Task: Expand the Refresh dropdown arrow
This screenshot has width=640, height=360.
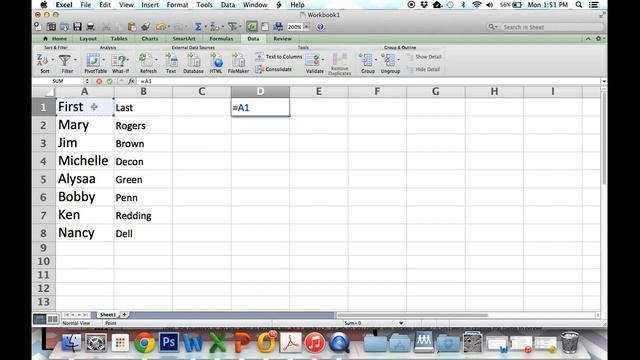Action: click(x=156, y=60)
